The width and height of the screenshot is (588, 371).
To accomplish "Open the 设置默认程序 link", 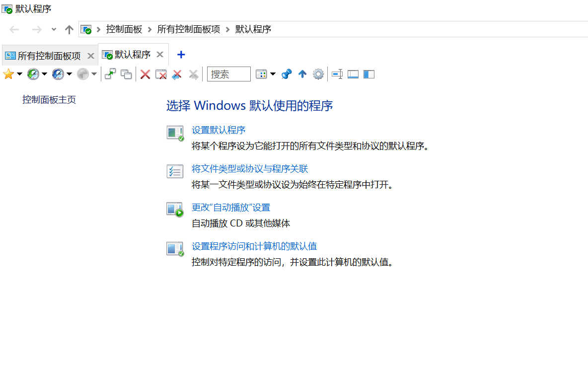I will (x=219, y=130).
